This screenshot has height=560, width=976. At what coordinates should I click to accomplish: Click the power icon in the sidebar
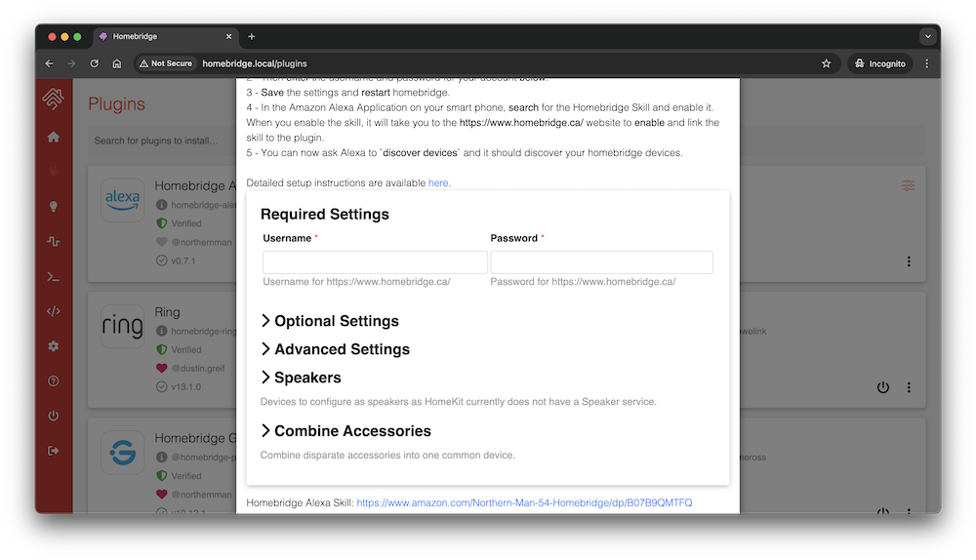[54, 416]
